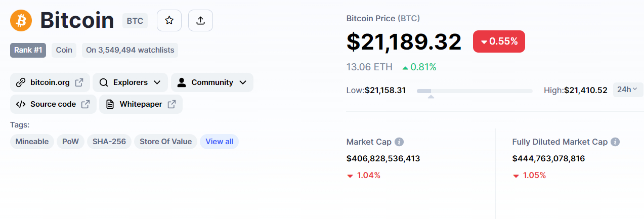The image size is (644, 219).
Task: Click the Market Cap info icon
Action: 399,142
